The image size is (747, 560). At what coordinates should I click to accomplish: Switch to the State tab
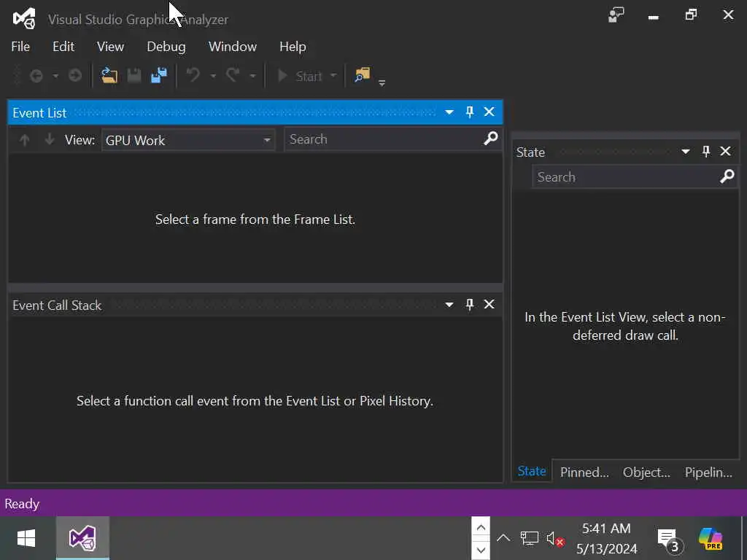pyautogui.click(x=532, y=472)
